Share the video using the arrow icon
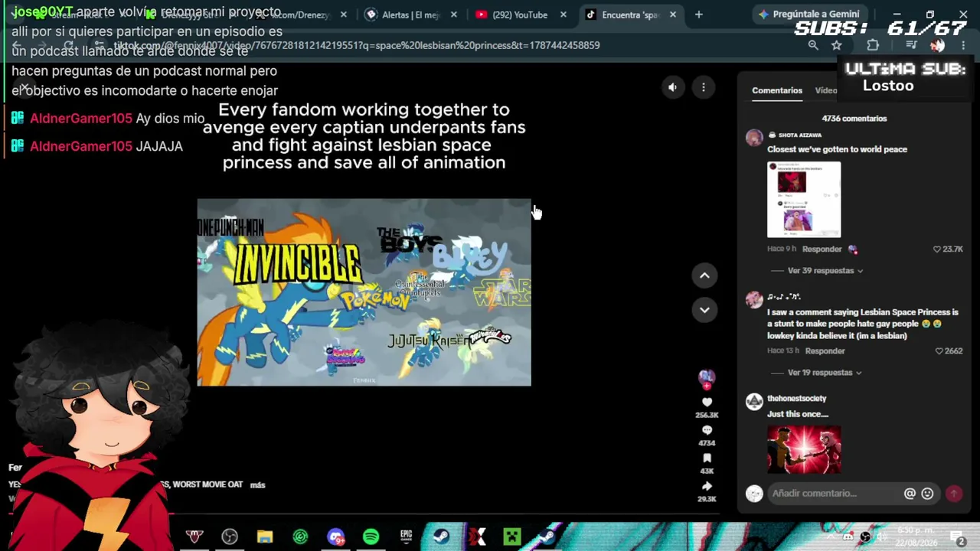 coord(707,486)
